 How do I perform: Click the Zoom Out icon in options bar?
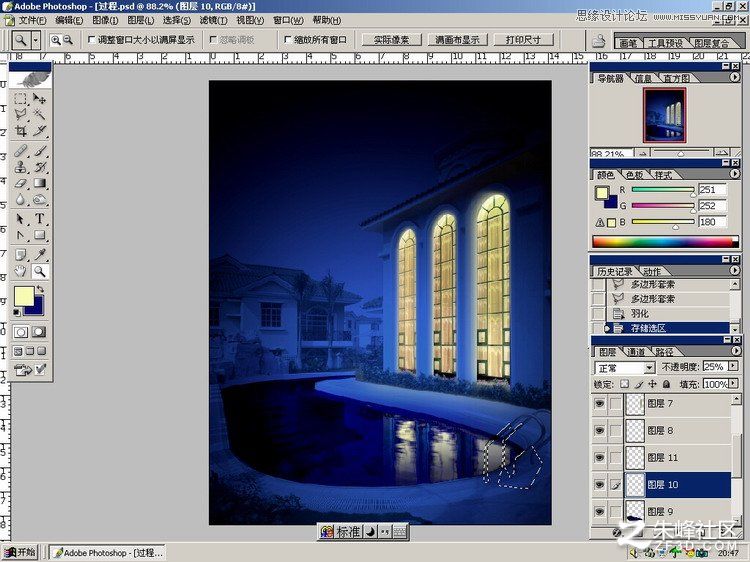click(68, 40)
